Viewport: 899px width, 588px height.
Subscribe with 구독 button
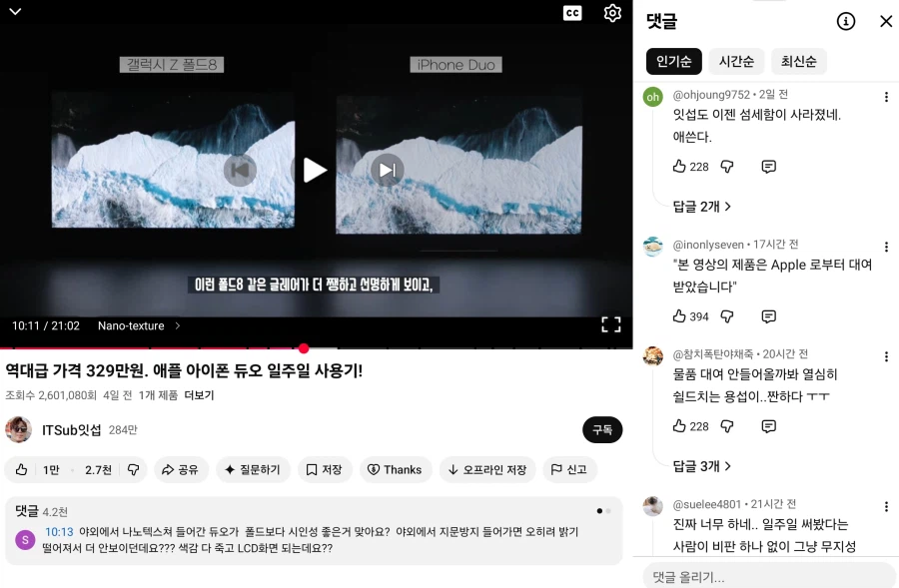pos(602,430)
